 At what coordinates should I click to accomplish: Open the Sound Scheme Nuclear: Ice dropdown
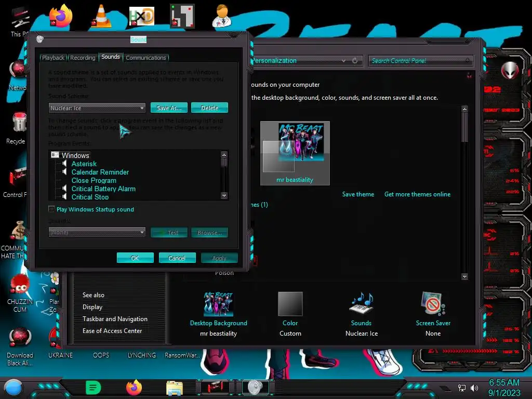[97, 108]
